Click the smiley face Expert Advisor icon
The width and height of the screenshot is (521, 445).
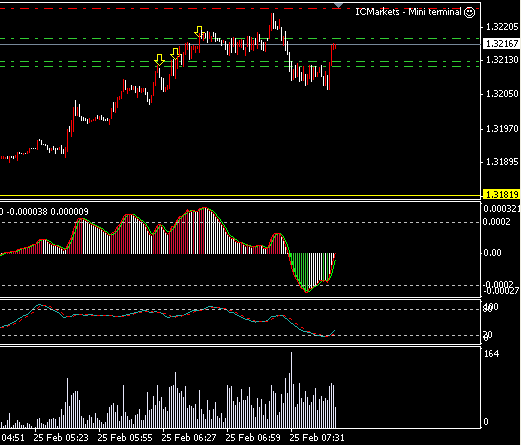coord(469,13)
